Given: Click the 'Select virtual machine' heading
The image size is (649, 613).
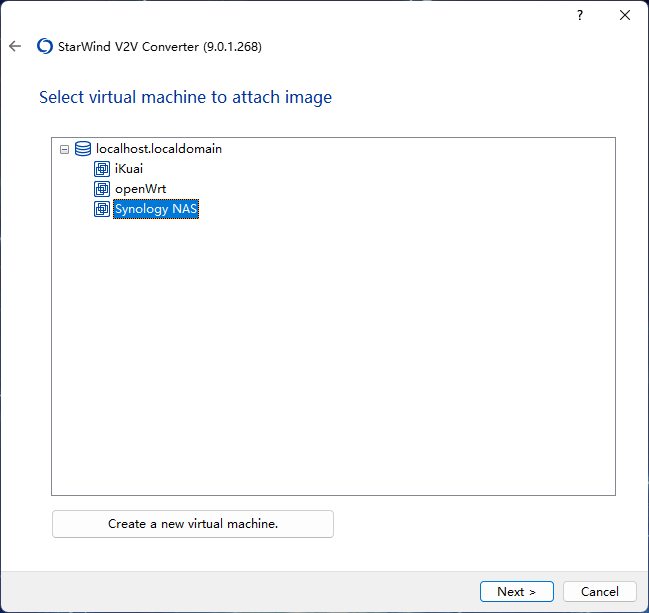Looking at the screenshot, I should [185, 97].
